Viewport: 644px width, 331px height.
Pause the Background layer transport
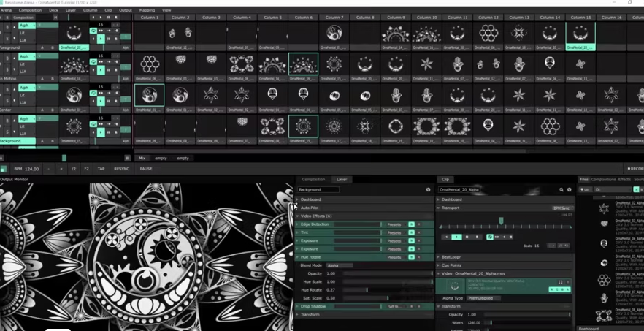[108, 132]
